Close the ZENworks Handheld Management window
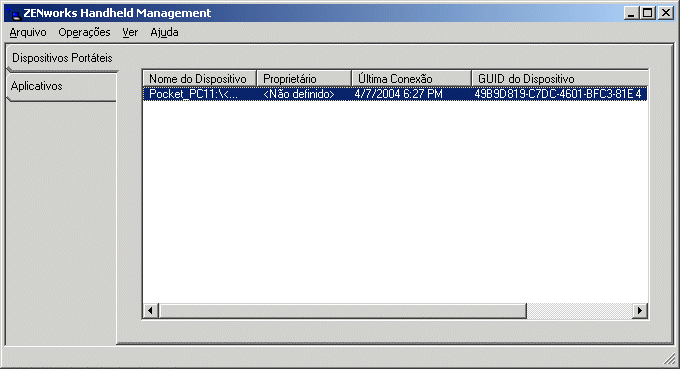 coord(665,13)
